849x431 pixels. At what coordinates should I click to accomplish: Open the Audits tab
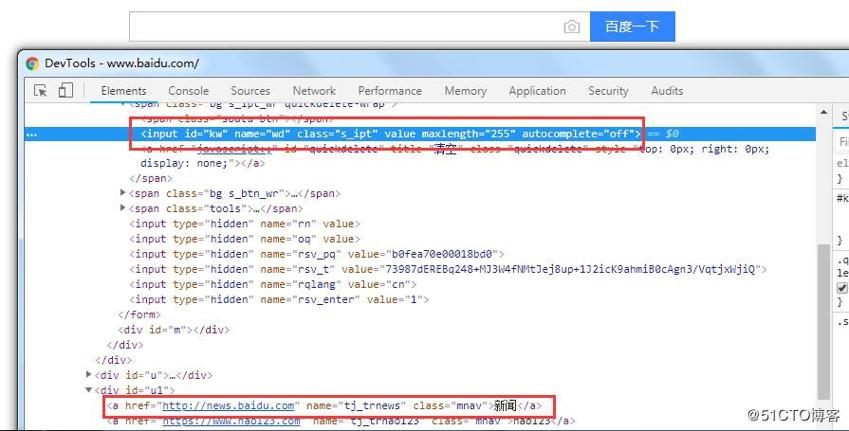[x=667, y=91]
